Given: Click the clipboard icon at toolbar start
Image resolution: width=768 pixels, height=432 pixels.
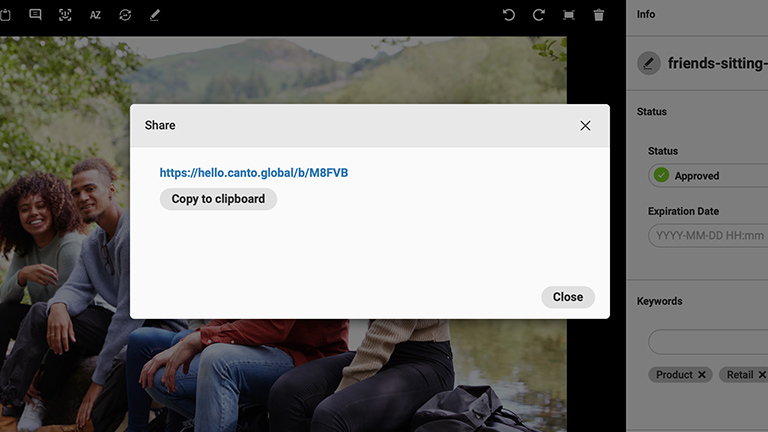Looking at the screenshot, I should (5, 15).
